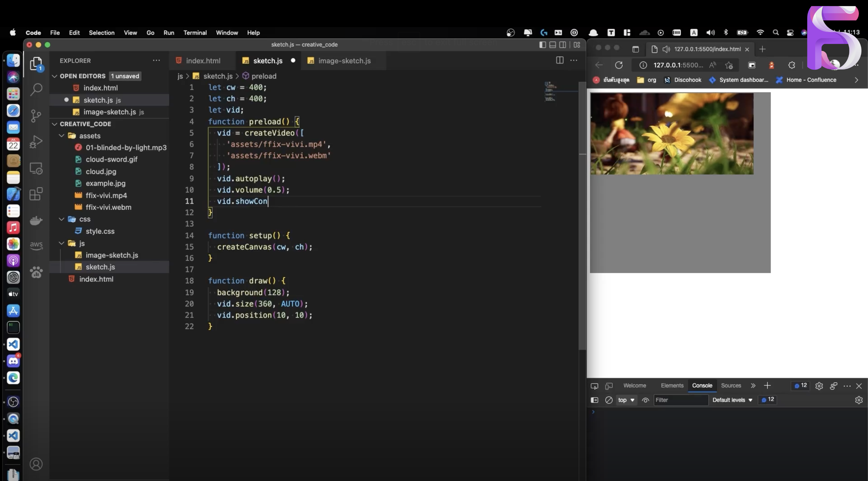Toggle device emulation in DevTools
Viewport: 868px width, 481px height.
pyautogui.click(x=609, y=386)
